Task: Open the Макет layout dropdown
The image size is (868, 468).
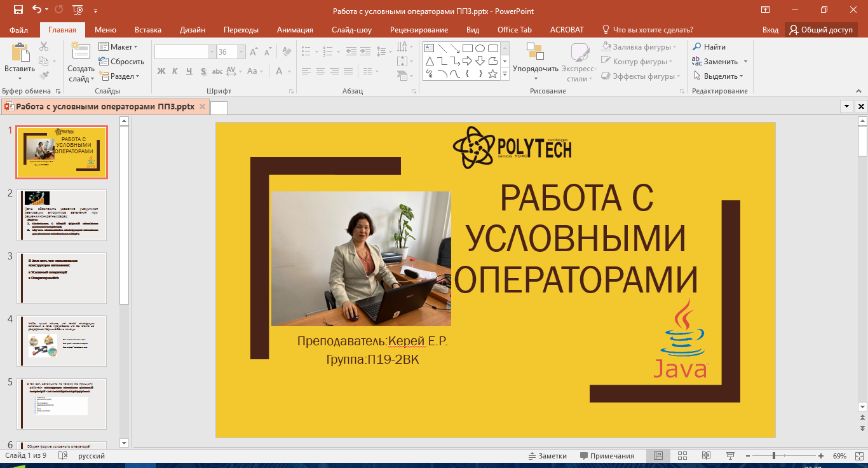Action: point(118,47)
